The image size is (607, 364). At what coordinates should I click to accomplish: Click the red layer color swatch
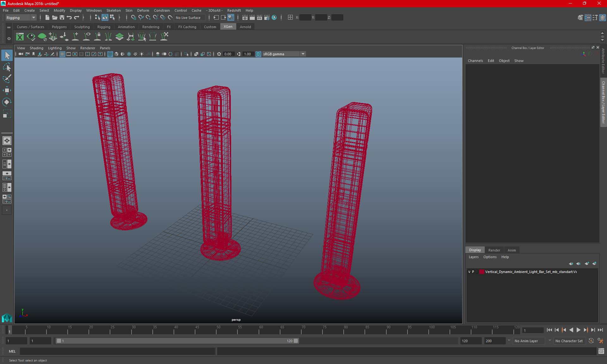coord(481,272)
